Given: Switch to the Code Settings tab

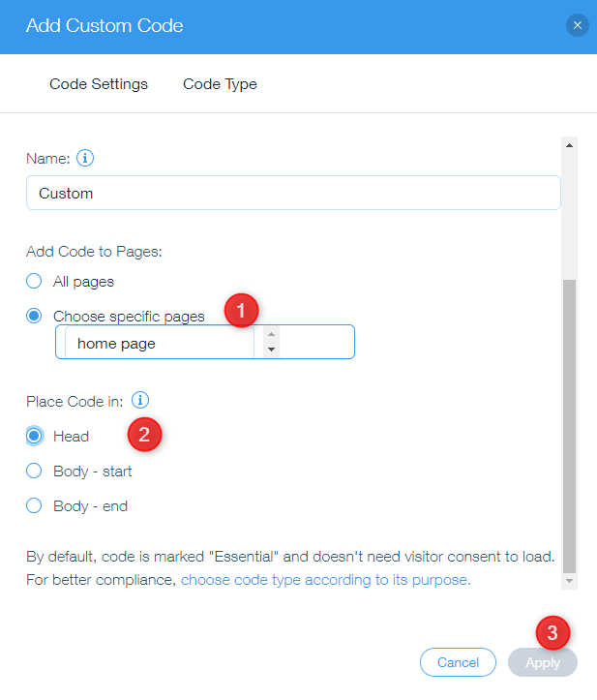Looking at the screenshot, I should coord(99,84).
